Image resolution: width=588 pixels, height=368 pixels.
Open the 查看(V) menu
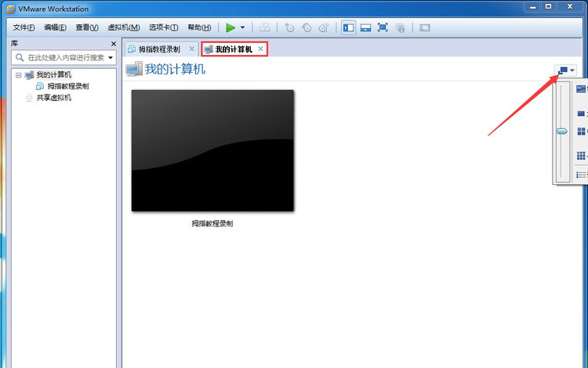87,27
